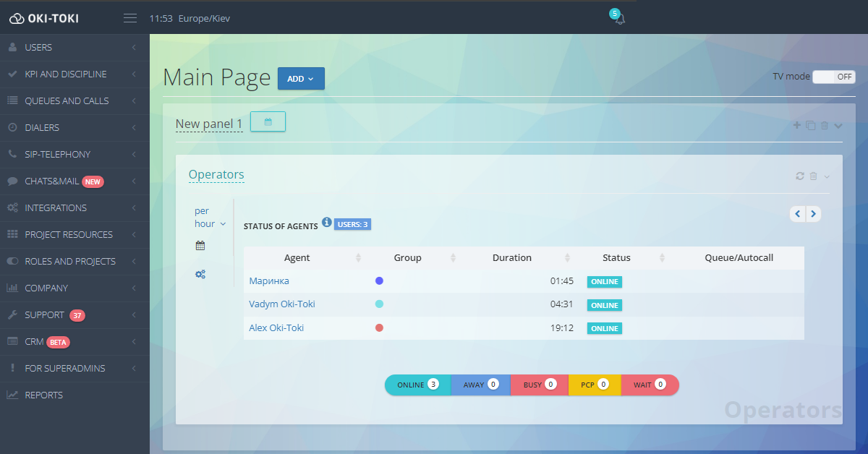Collapse New panel 1 with chevron
868x454 pixels.
pyautogui.click(x=838, y=125)
